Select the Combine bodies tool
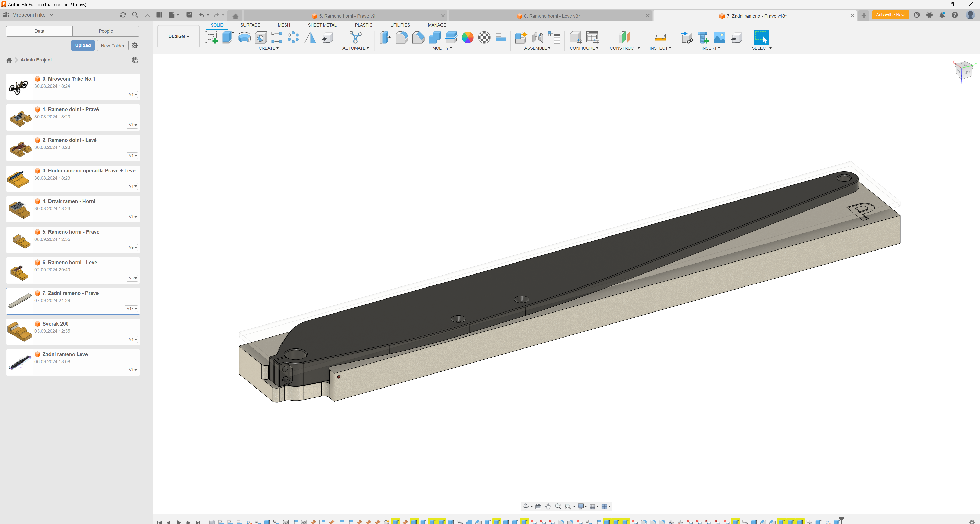Viewport: 980px width, 524px height. [434, 37]
